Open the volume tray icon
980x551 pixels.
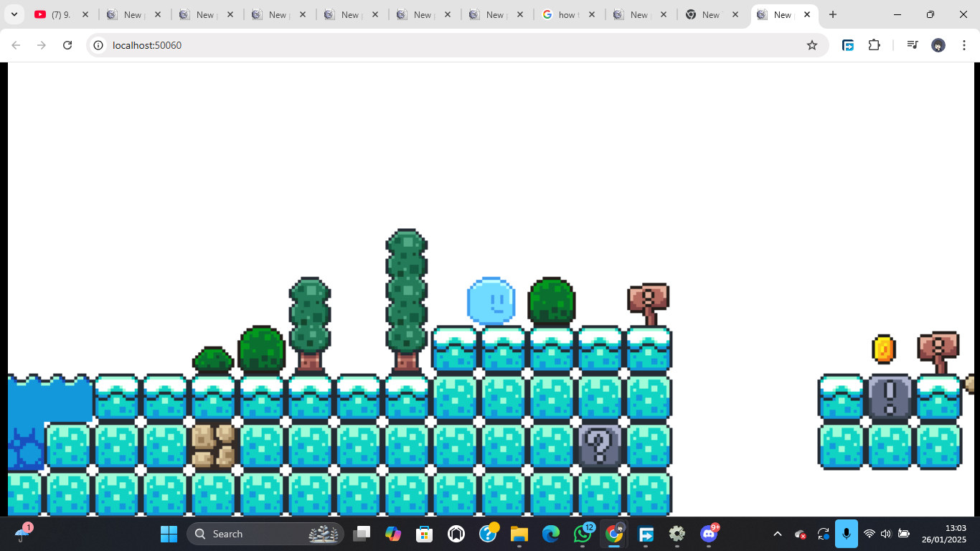click(x=886, y=534)
